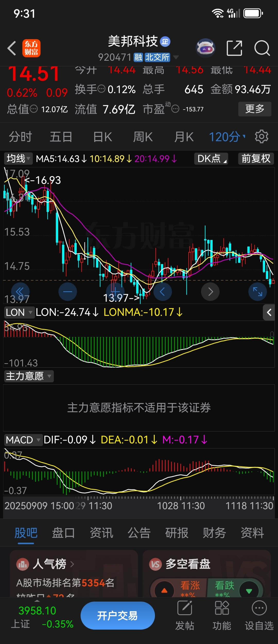Expand chart to fullscreen

[x=258, y=292]
